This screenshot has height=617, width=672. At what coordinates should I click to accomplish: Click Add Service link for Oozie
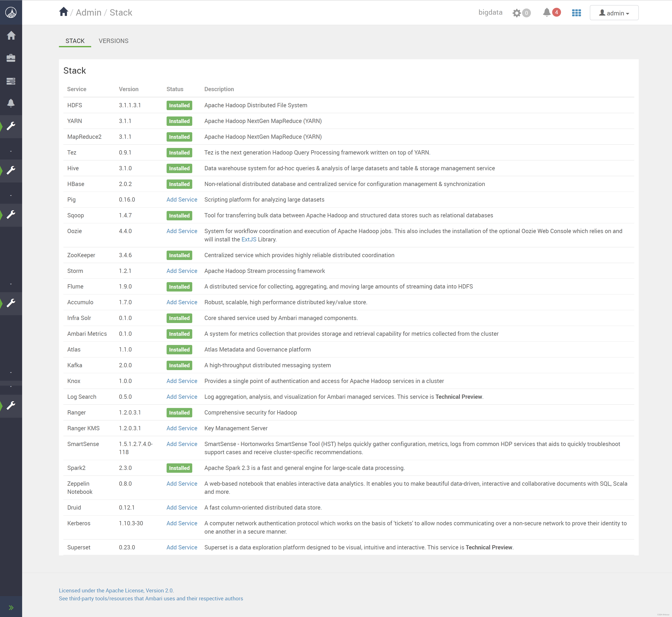[182, 231]
